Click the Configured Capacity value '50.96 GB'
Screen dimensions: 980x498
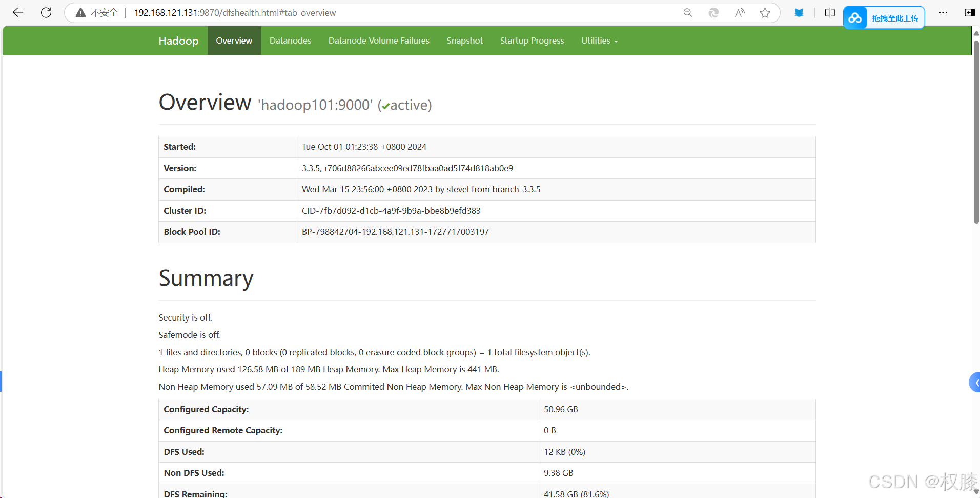(561, 409)
